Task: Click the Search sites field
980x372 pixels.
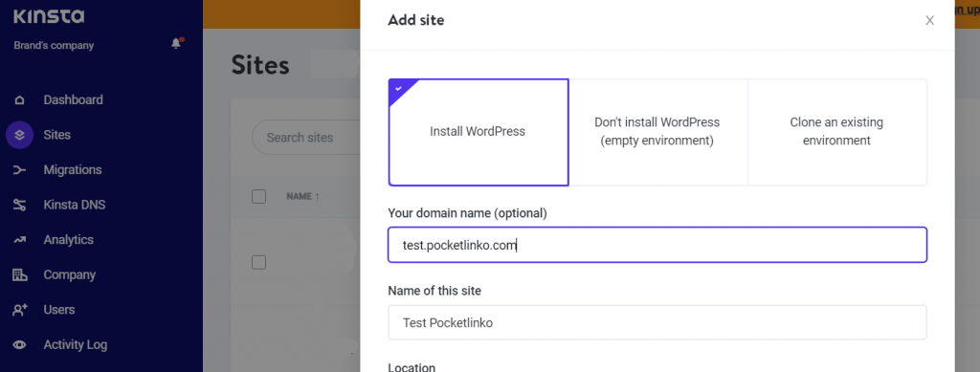Action: click(x=306, y=138)
